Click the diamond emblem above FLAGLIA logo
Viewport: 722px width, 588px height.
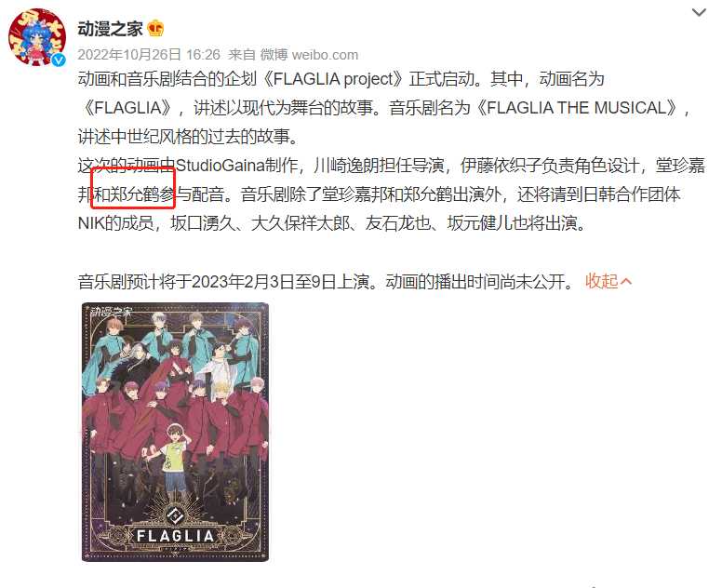coord(175,515)
